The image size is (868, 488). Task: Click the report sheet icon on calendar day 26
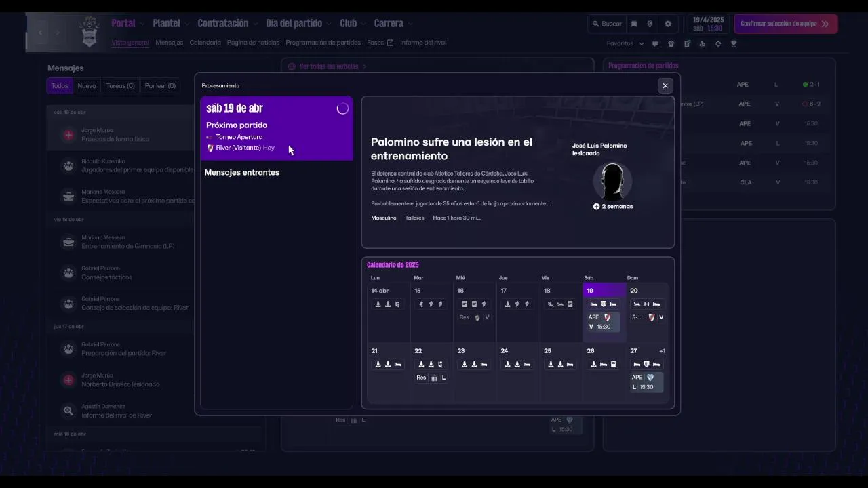coord(613,365)
